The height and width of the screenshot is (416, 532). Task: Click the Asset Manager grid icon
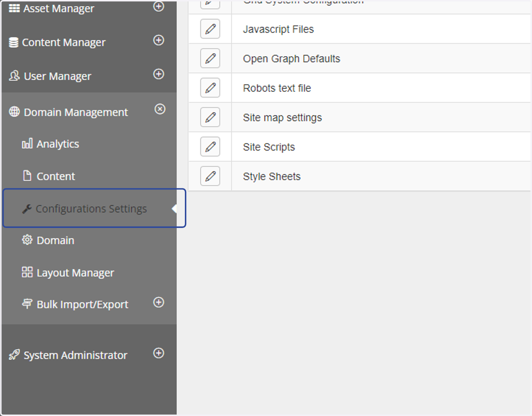click(15, 8)
